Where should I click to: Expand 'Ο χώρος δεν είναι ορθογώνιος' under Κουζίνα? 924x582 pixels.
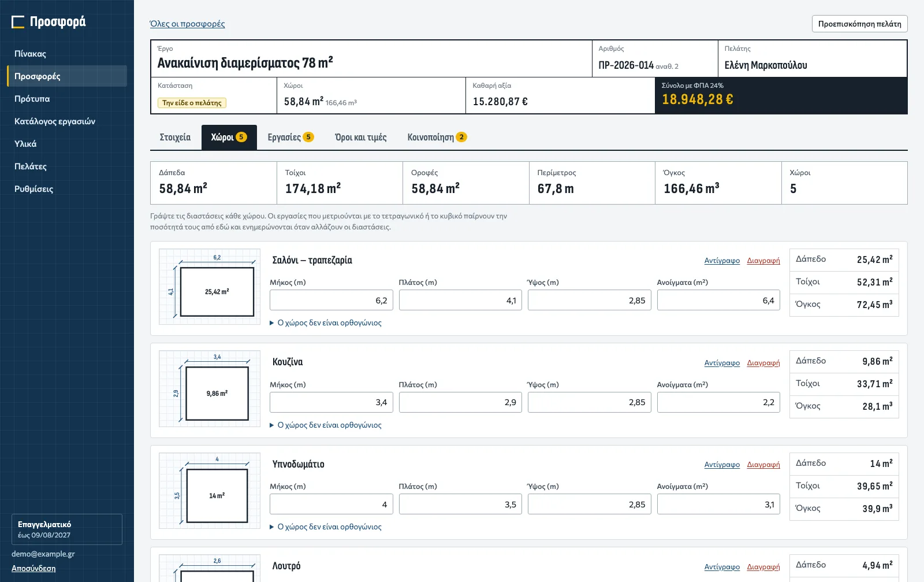click(x=326, y=425)
